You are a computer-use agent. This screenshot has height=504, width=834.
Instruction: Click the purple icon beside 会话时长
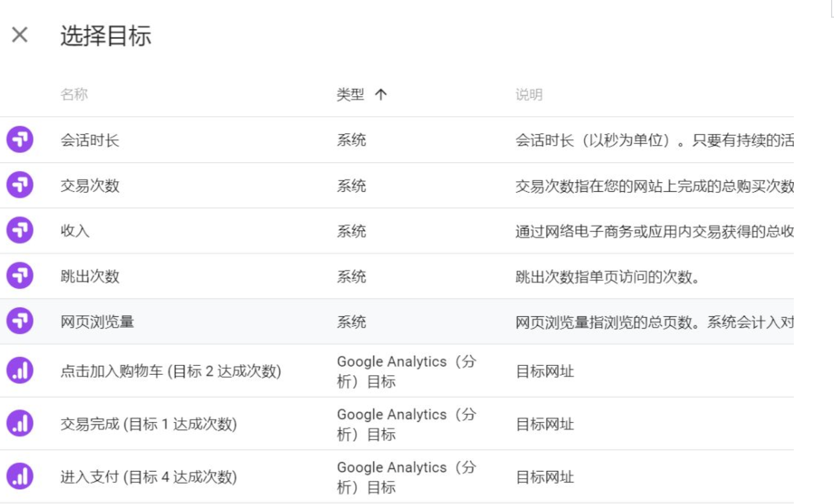point(19,140)
